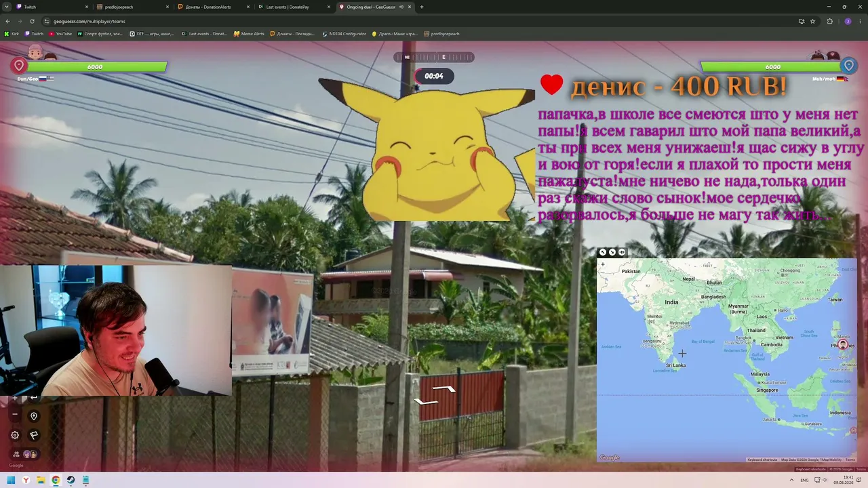The width and height of the screenshot is (868, 488).
Task: Open the Chrome profile avatar
Action: coord(848,21)
